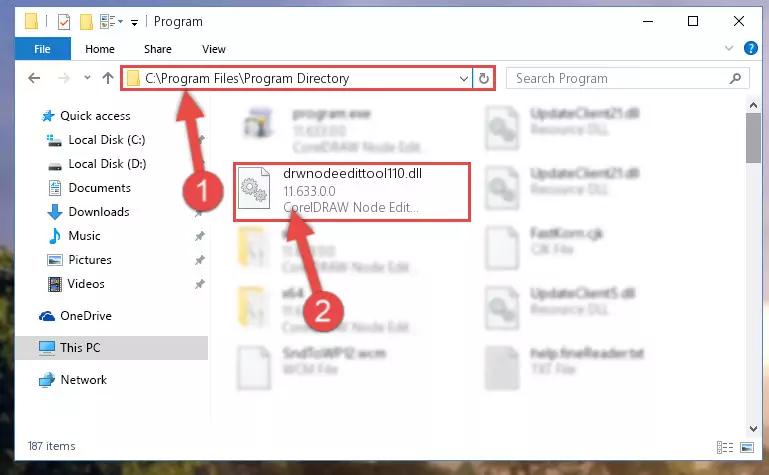Expand the ribbon with the chevron

tap(729, 48)
